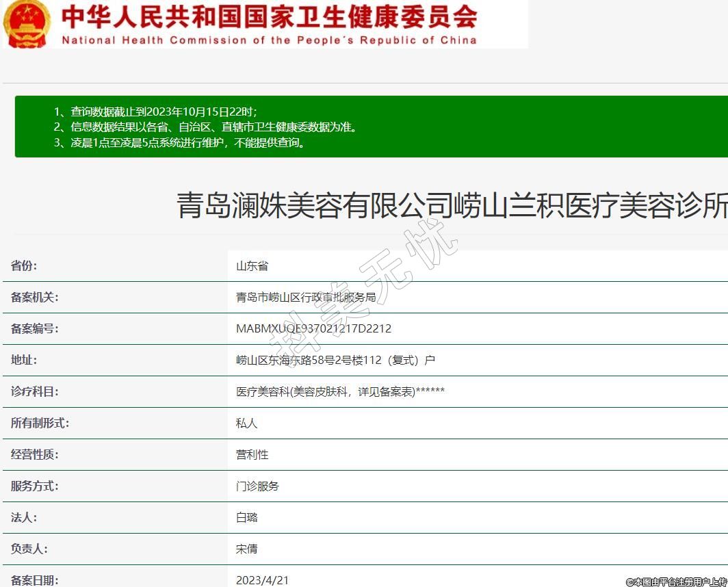Image resolution: width=728 pixels, height=587 pixels.
Task: Click the 诊疗科目 row label
Action: pyautogui.click(x=35, y=392)
